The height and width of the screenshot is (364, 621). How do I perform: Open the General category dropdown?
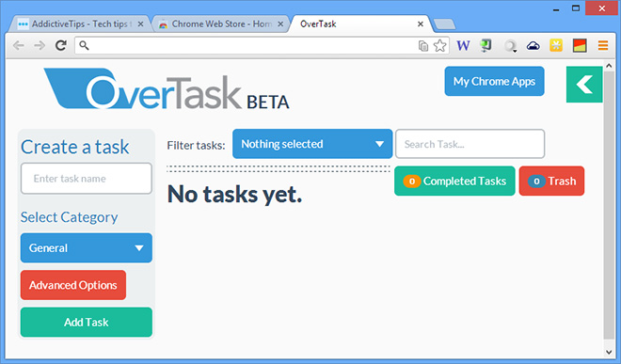(x=87, y=248)
